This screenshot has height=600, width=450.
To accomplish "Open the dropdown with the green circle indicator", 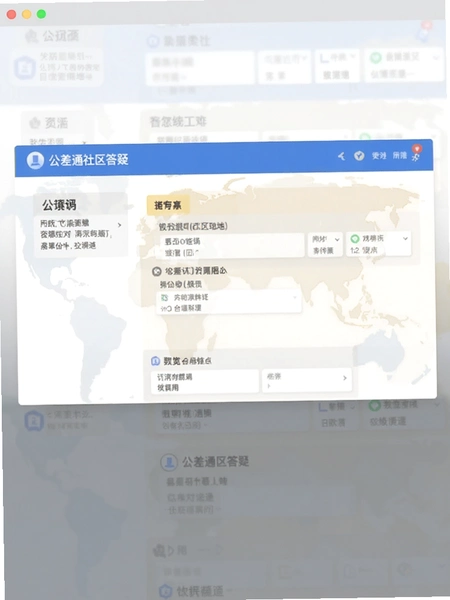I will (x=378, y=243).
